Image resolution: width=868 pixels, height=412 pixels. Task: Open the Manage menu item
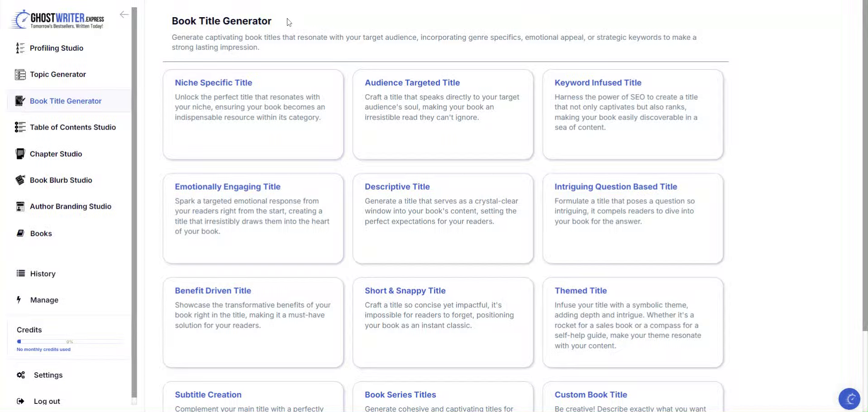[44, 300]
